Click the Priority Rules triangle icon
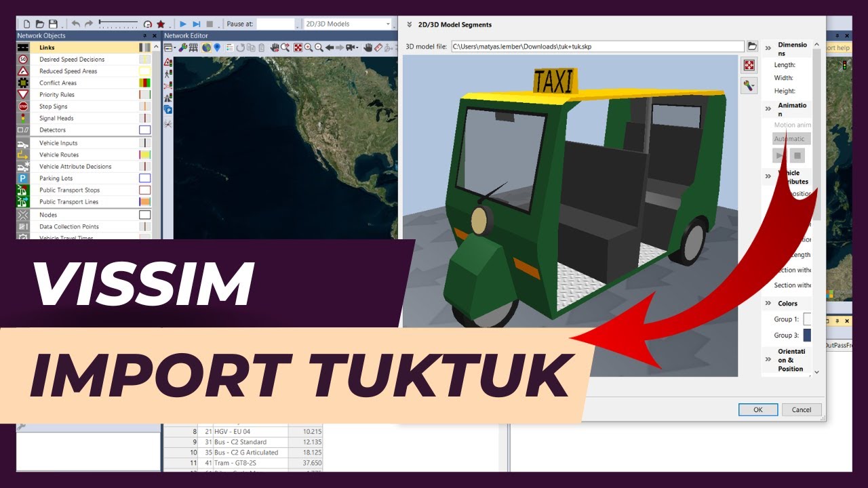This screenshot has width=868, height=488. coord(23,94)
